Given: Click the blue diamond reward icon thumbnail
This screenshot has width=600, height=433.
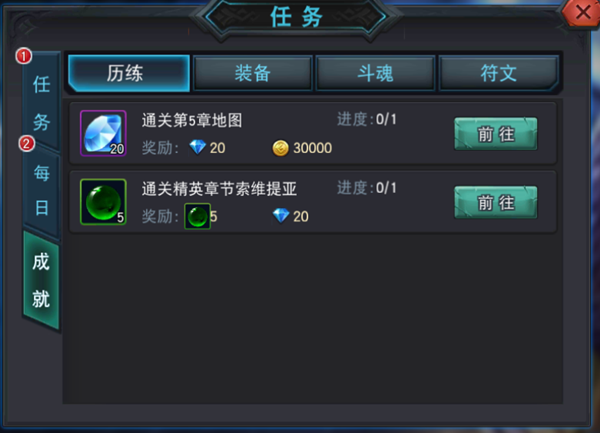Looking at the screenshot, I should (x=103, y=133).
